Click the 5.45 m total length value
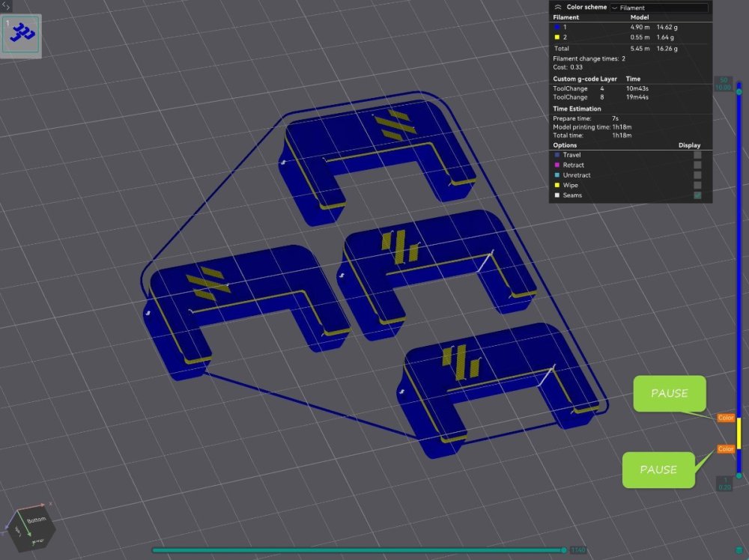 pyautogui.click(x=640, y=48)
